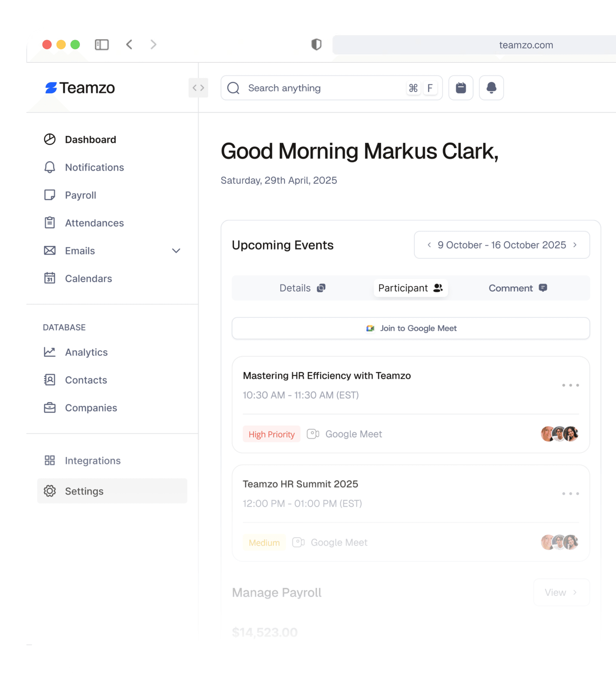Switch to the Comment tab
This screenshot has height=688, width=616.
518,288
